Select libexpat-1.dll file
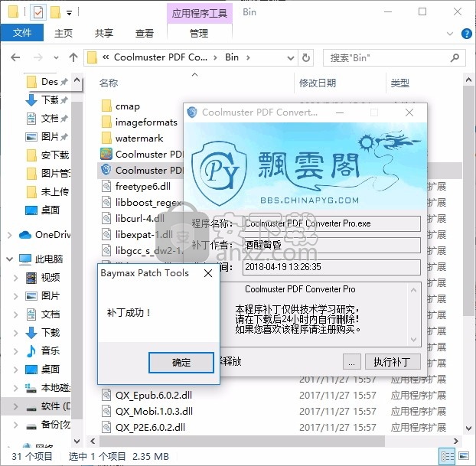This screenshot has width=476, height=466. [137, 235]
